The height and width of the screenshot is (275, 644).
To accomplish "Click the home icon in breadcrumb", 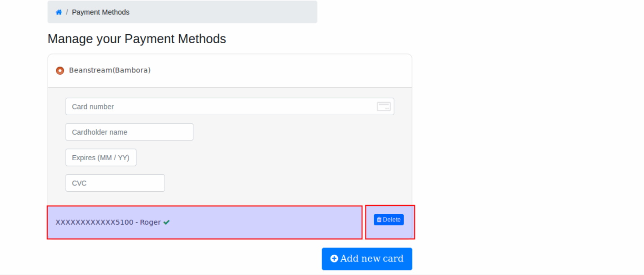I will (58, 12).
